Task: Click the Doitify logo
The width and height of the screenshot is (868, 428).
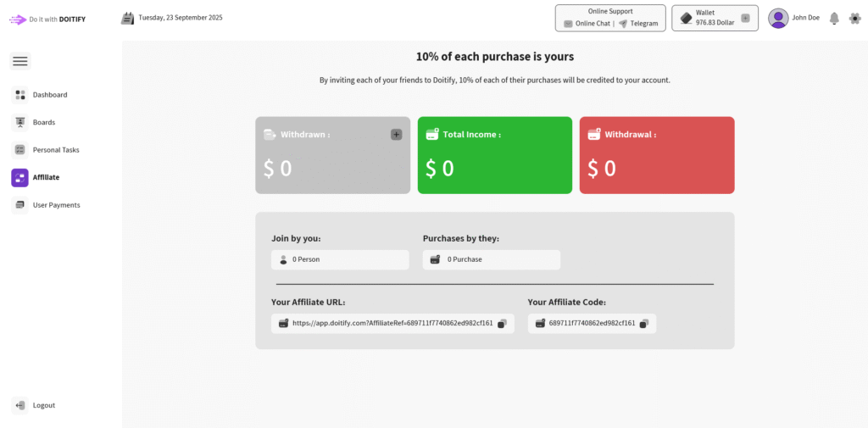Action: click(x=47, y=19)
